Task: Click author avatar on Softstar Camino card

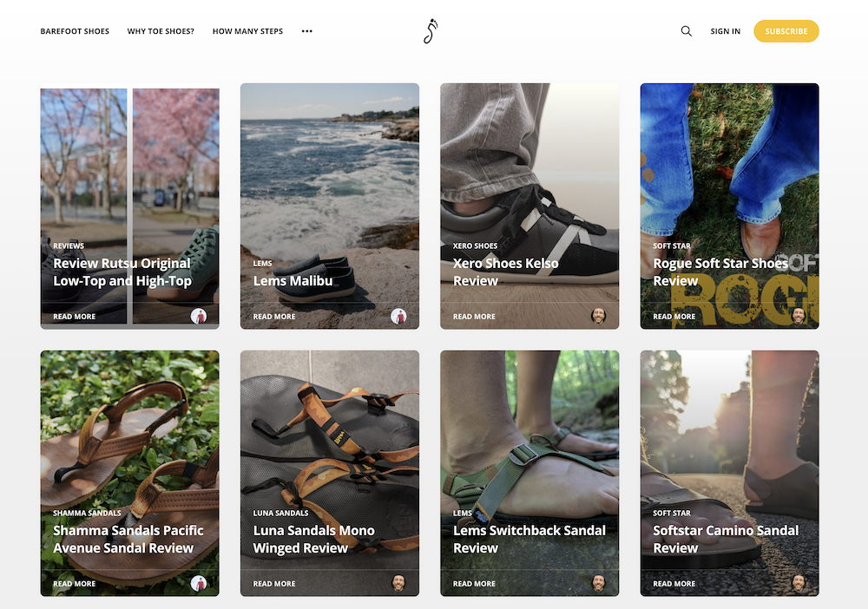Action: 799,583
